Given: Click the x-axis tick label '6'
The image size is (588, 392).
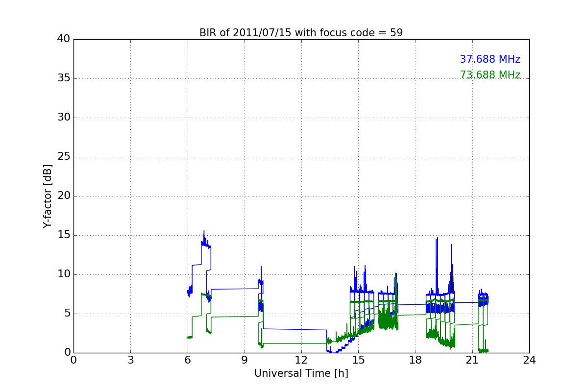Looking at the screenshot, I should (x=187, y=360).
